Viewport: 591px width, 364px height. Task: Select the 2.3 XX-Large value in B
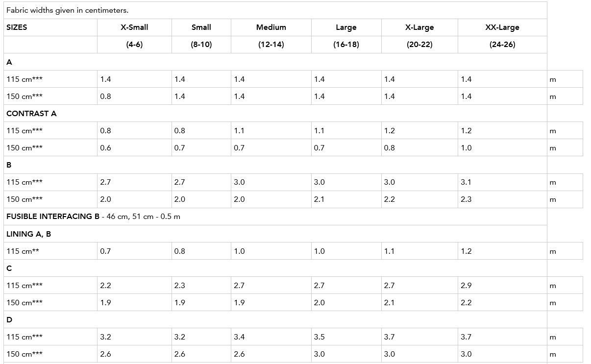pos(466,199)
